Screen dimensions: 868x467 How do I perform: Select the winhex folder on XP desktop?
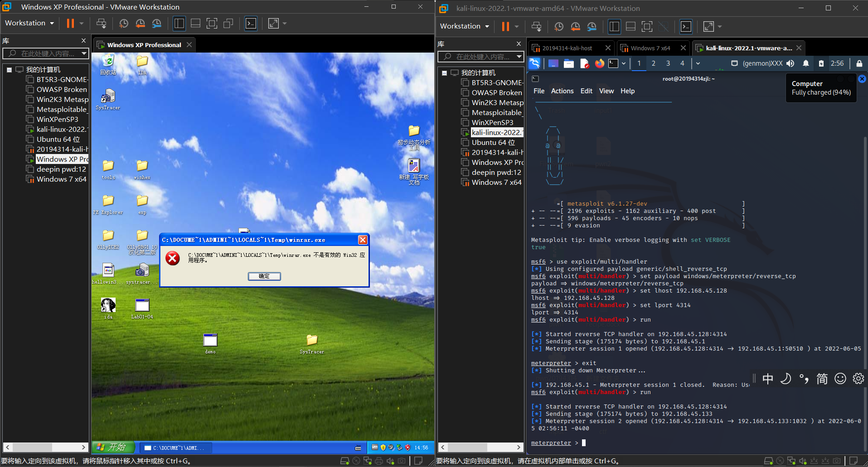pyautogui.click(x=142, y=169)
